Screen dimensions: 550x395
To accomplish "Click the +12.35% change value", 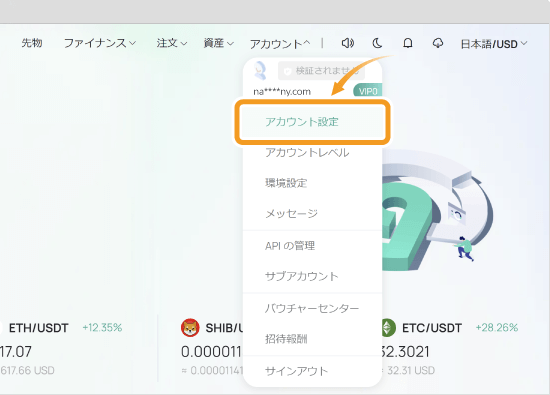I will 102,328.
